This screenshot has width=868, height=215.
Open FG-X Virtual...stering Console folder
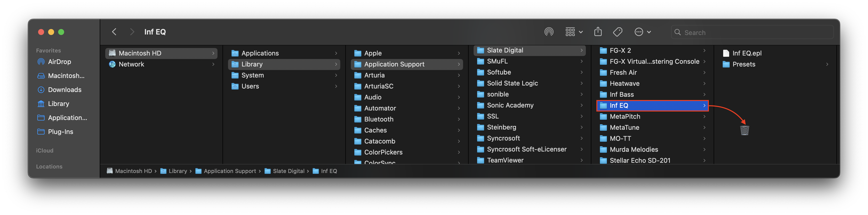[x=652, y=61]
